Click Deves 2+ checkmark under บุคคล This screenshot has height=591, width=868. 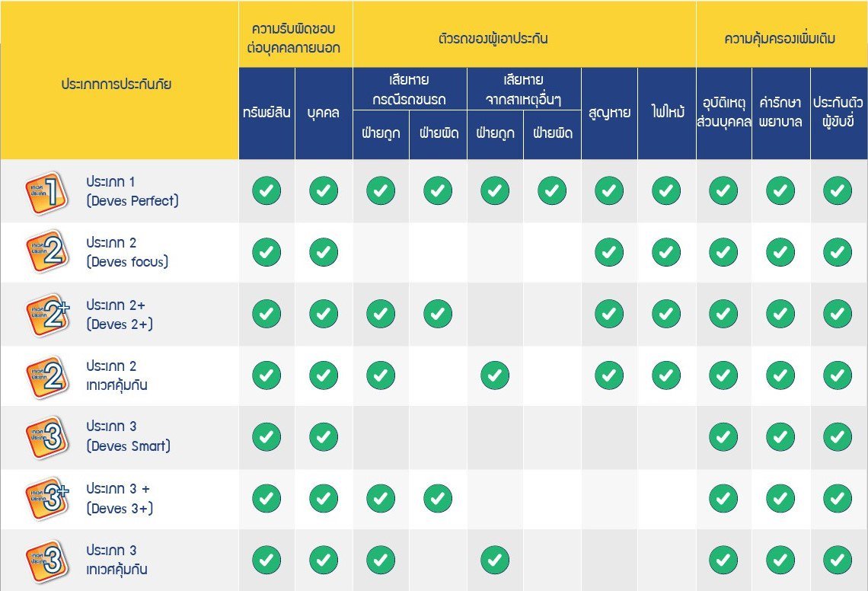pyautogui.click(x=324, y=313)
